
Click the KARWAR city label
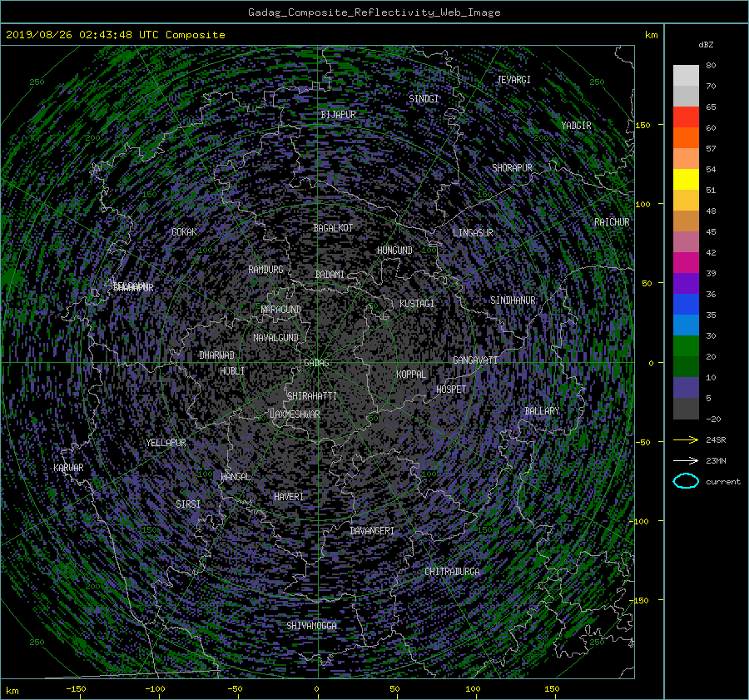69,467
